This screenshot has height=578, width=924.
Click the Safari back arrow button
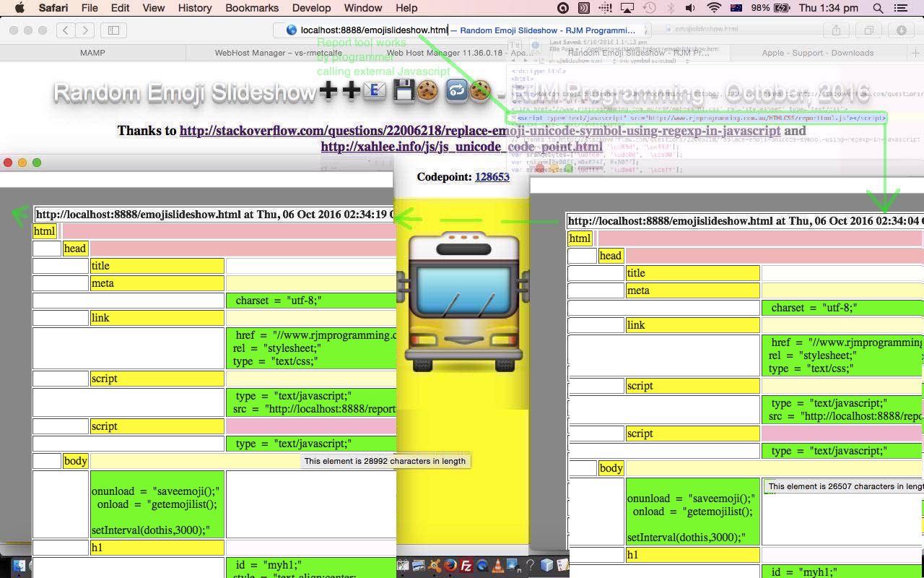pyautogui.click(x=66, y=30)
